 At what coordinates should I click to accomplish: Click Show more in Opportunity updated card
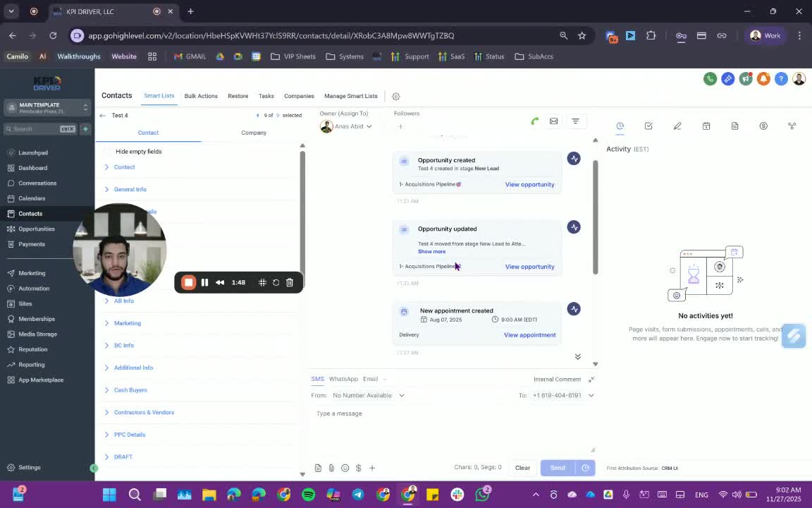tap(431, 251)
